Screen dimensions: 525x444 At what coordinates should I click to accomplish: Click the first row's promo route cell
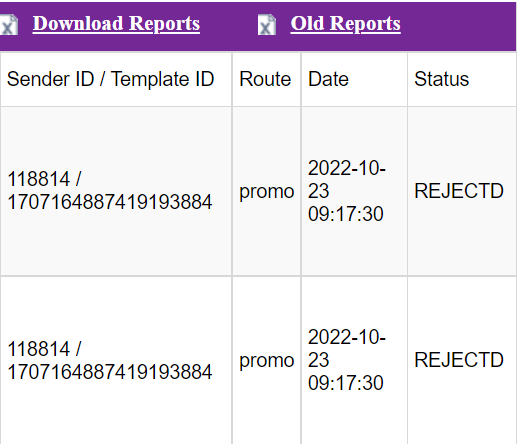coord(267,192)
